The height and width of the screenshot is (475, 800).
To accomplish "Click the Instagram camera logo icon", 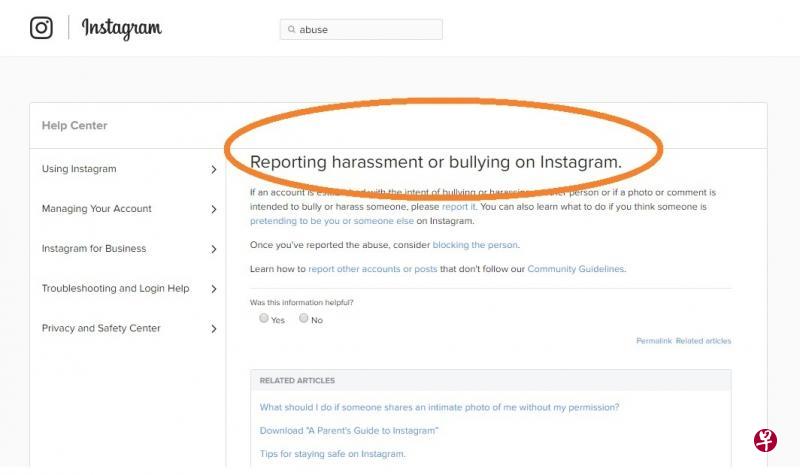I will (41, 28).
